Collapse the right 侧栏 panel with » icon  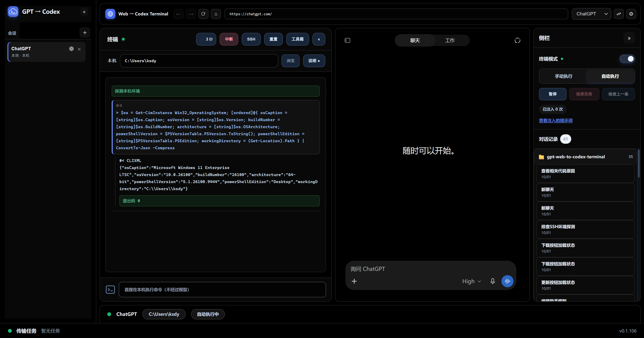click(x=629, y=38)
